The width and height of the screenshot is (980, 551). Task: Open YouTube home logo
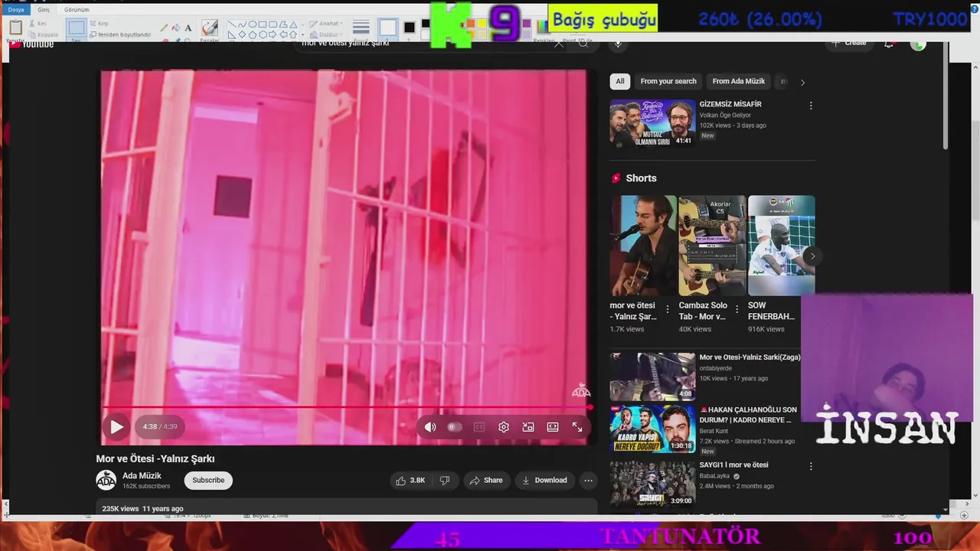click(31, 44)
